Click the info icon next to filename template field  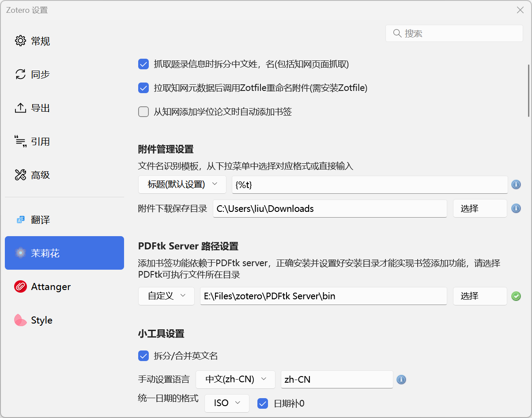pos(516,185)
